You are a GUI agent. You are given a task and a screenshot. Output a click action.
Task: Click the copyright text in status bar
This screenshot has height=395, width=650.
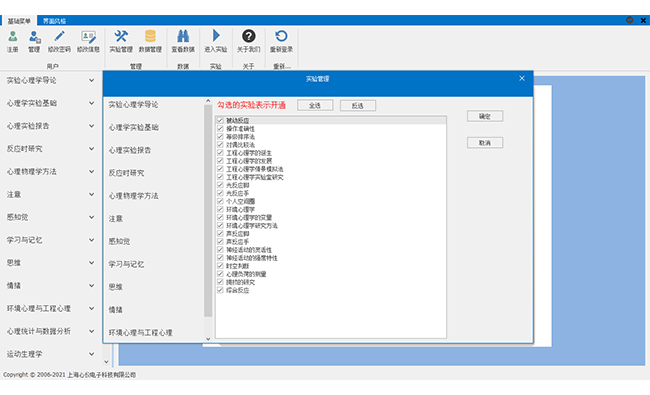coord(69,375)
